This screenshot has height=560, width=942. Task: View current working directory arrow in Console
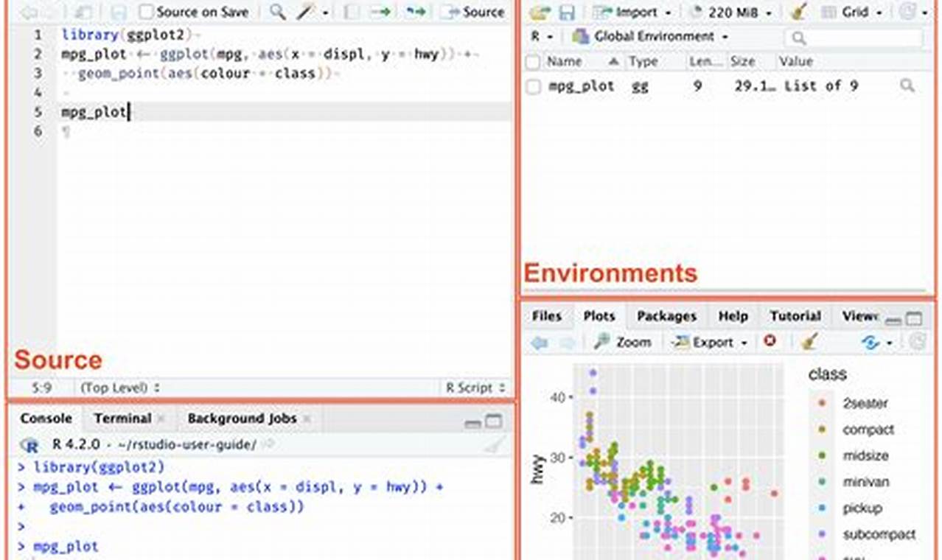point(268,444)
